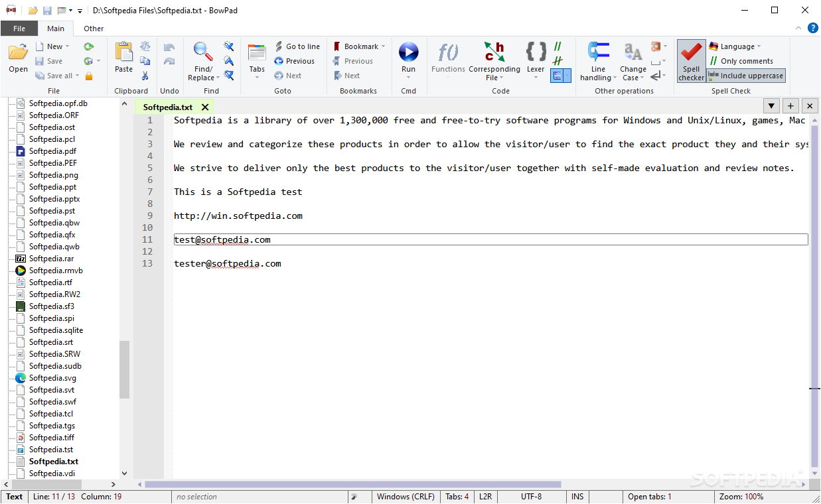This screenshot has height=504, width=821.
Task: Click the Redo arrow icon
Action: [169, 61]
